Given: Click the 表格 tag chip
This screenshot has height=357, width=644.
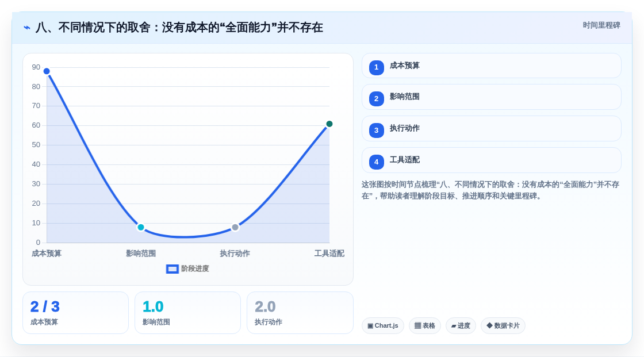Looking at the screenshot, I should 425,326.
